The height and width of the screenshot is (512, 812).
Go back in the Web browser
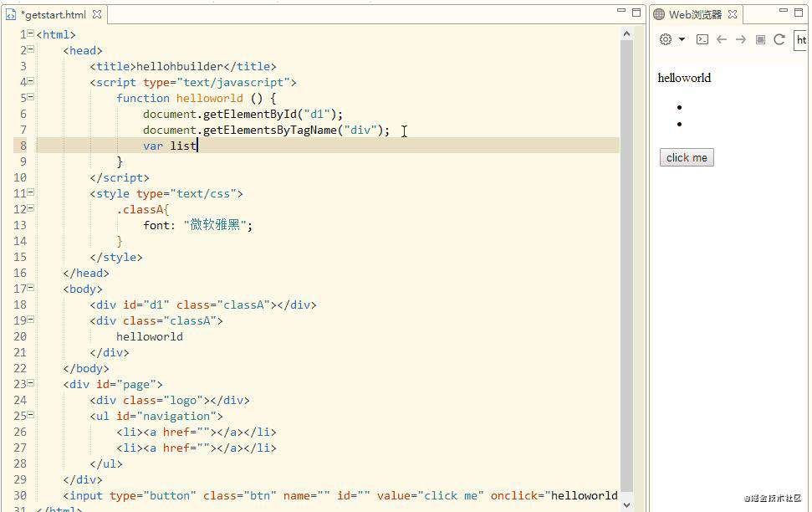pos(722,39)
